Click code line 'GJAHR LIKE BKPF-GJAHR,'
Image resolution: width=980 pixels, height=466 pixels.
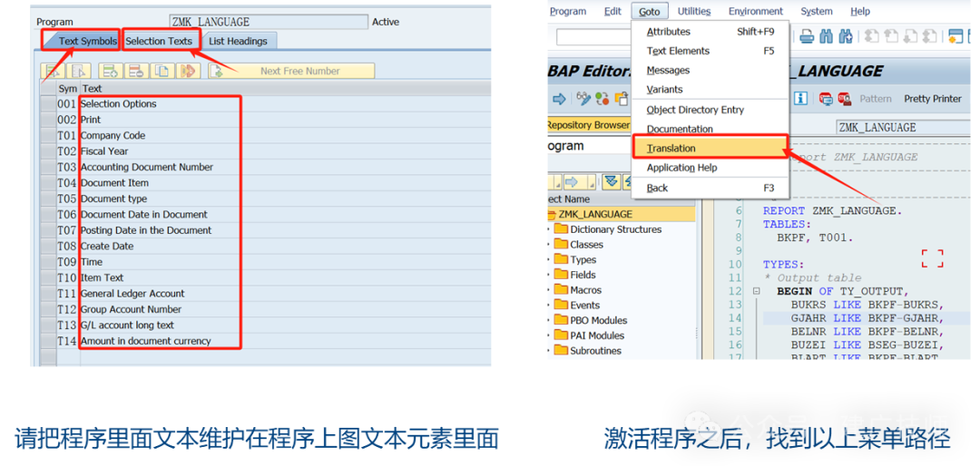tap(867, 316)
